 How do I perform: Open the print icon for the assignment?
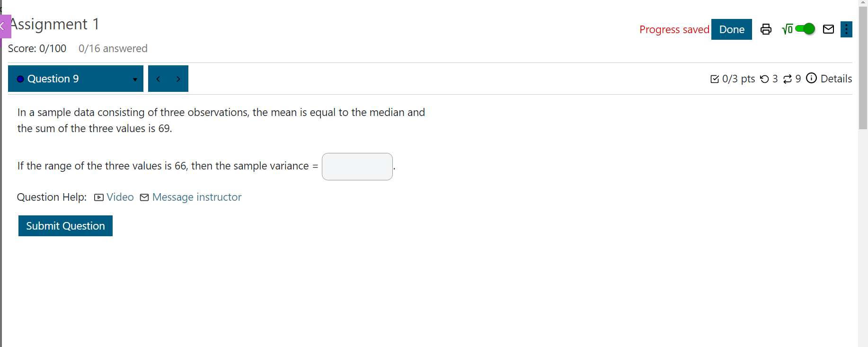766,29
